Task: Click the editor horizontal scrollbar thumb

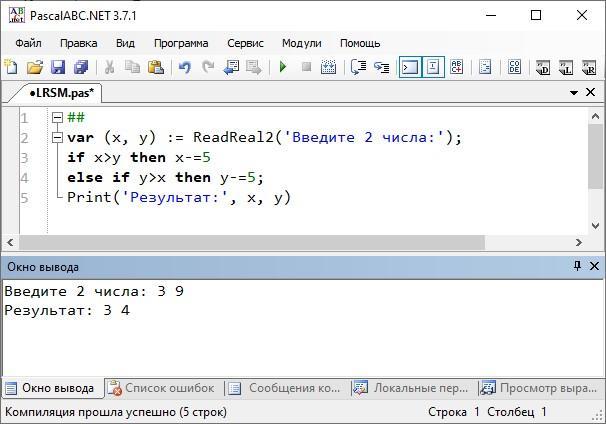Action: [x=252, y=242]
